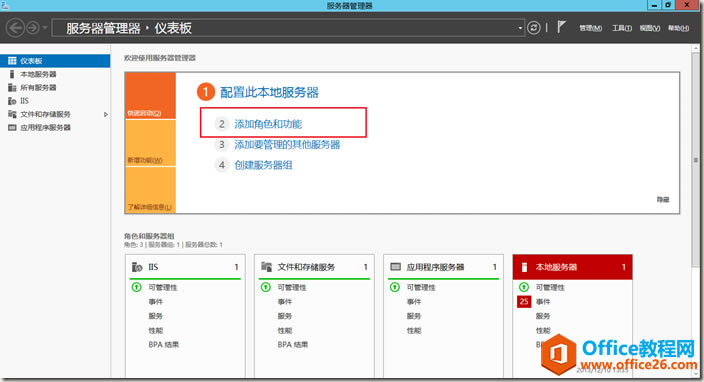Click 创建服务器组 link
Viewport: 704px width, 382px height.
click(x=263, y=165)
